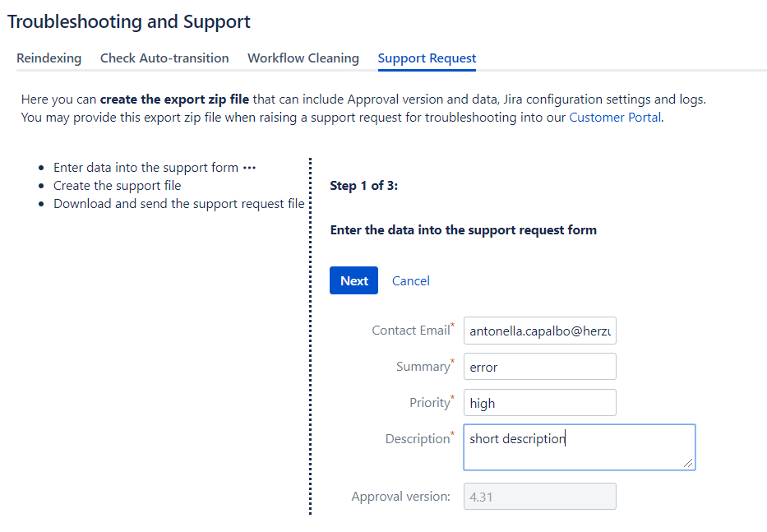Grab the Description textarea resize handle
The width and height of the screenshot is (767, 532).
[689, 464]
